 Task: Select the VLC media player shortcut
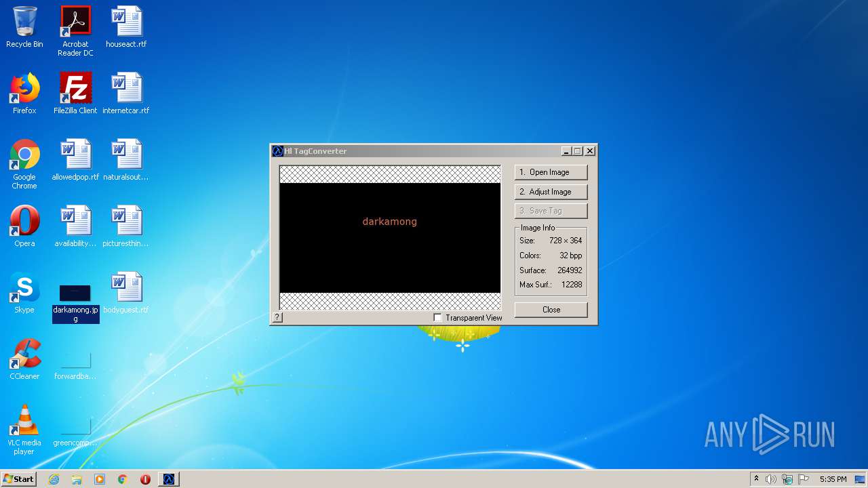24,430
